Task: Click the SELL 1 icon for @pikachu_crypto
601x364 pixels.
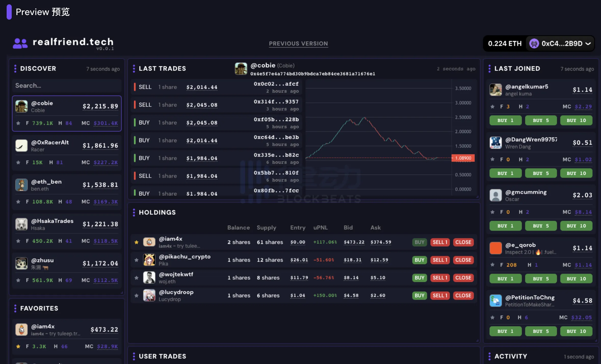Action: (440, 259)
